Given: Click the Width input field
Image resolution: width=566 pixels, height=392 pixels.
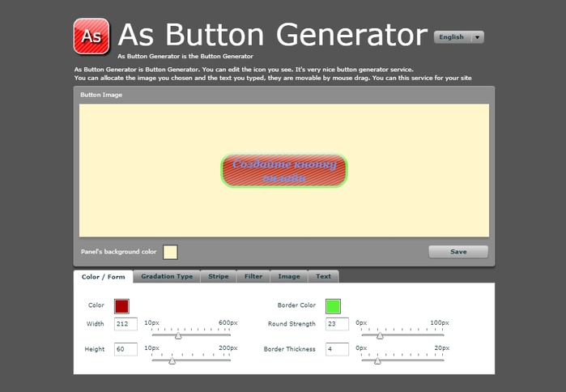Looking at the screenshot, I should [126, 324].
